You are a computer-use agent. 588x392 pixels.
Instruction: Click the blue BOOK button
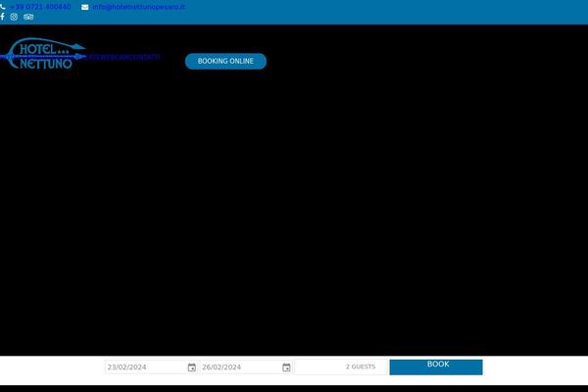pos(436,367)
